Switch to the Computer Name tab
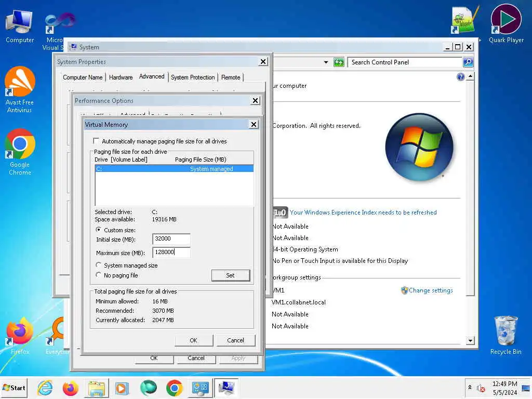The height and width of the screenshot is (399, 532). [x=83, y=77]
